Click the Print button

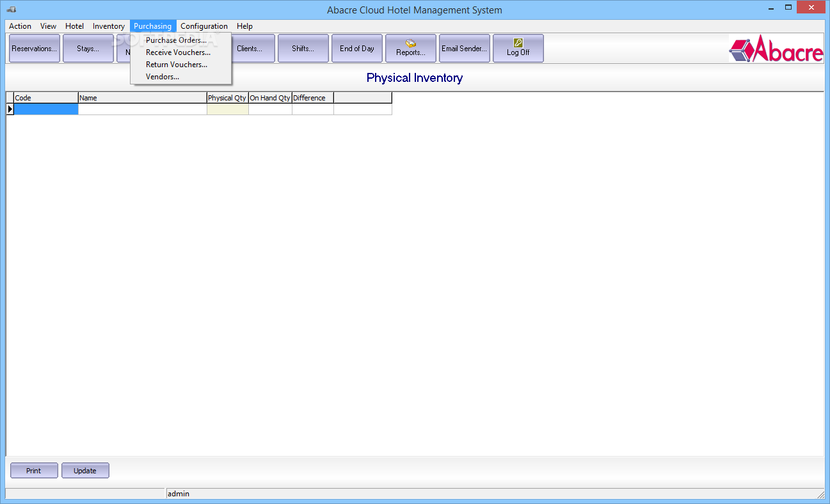click(34, 471)
